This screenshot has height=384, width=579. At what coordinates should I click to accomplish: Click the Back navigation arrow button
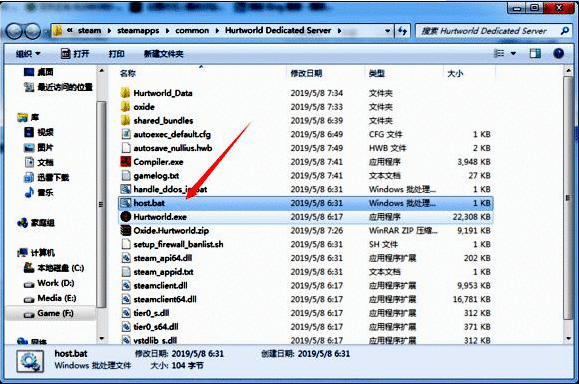tap(14, 31)
